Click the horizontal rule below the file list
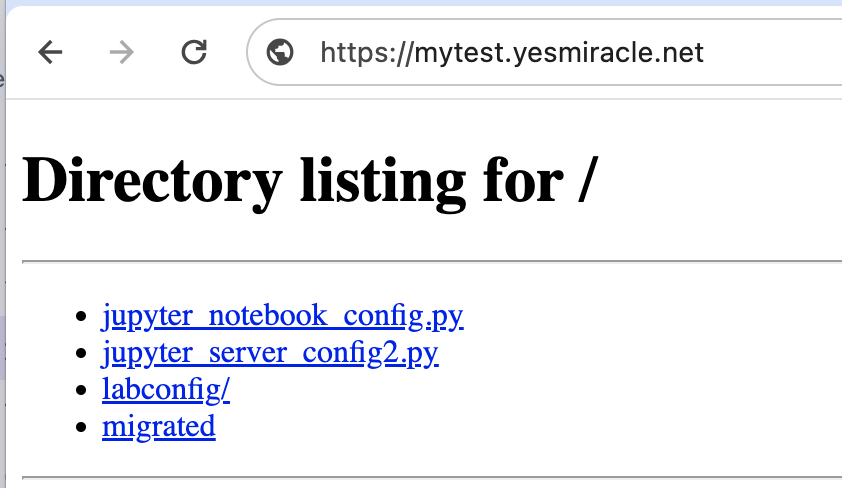842x488 pixels. pyautogui.click(x=430, y=478)
